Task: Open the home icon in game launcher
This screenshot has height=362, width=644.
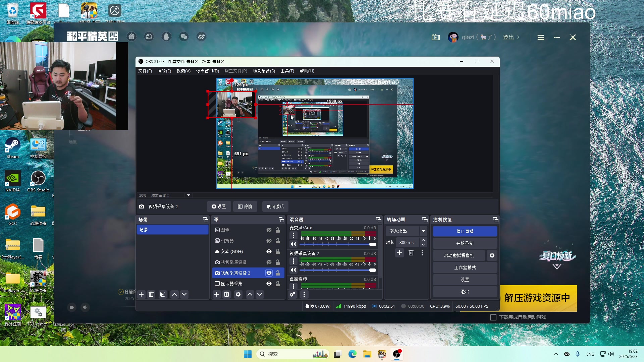Action: tap(131, 37)
